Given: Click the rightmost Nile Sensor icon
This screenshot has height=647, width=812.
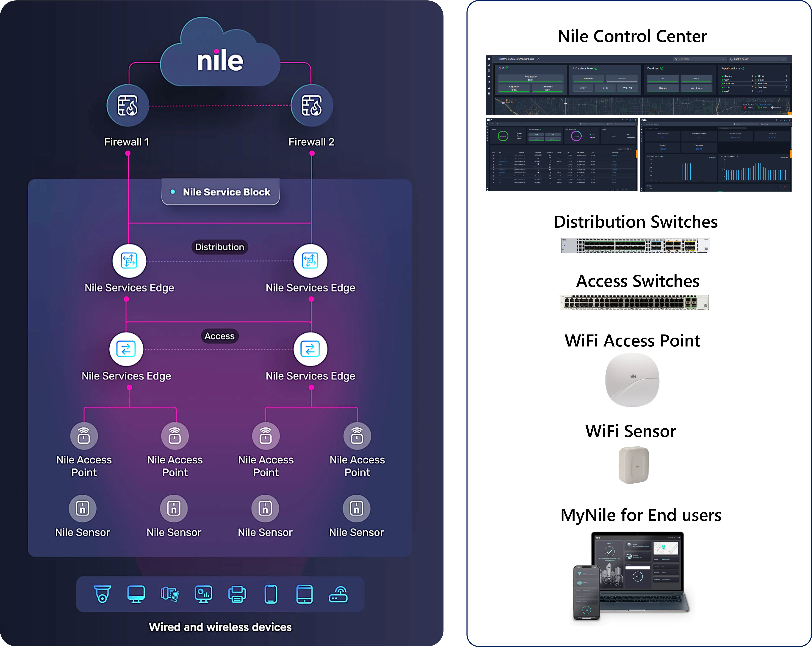Looking at the screenshot, I should click(356, 508).
